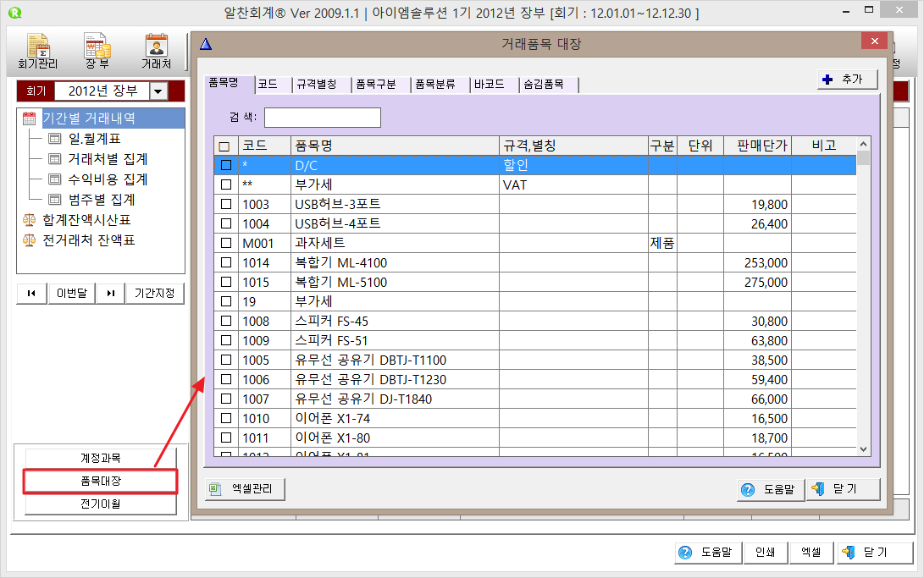Click the table icon next to 일.월계표
The image size is (924, 578).
coord(55,139)
